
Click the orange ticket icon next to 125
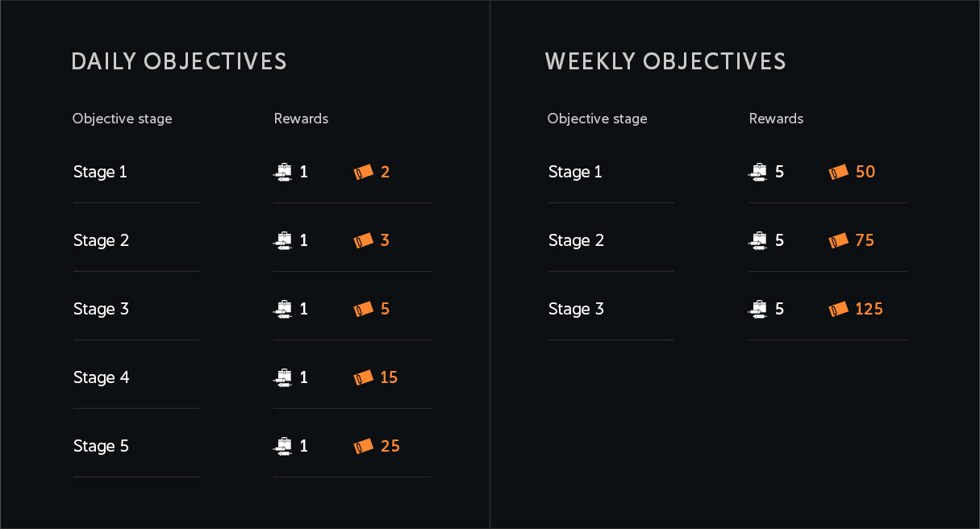click(x=838, y=309)
